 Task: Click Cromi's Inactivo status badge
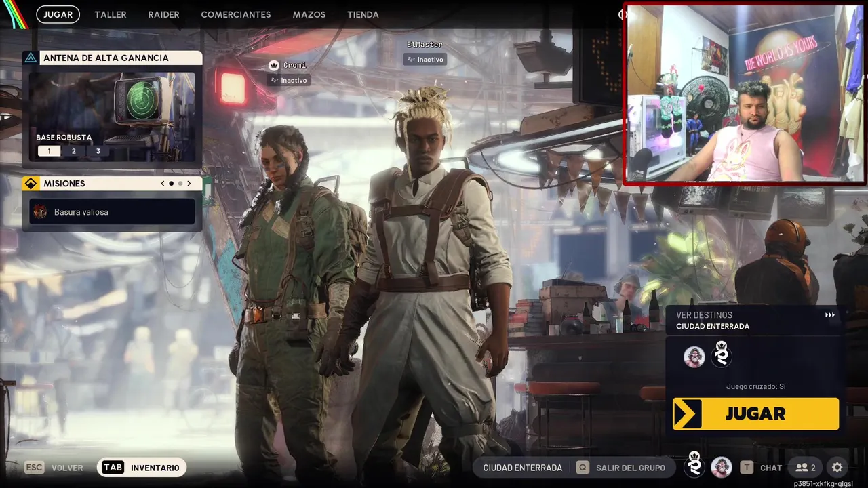[289, 80]
